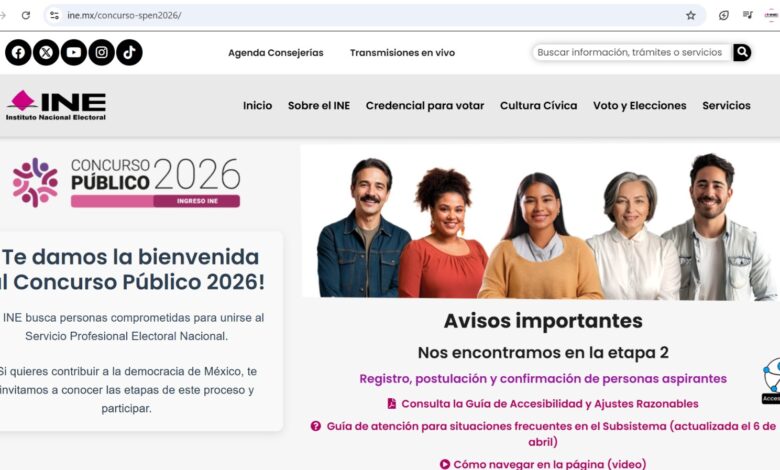Open the Cultura Cívica menu
The width and height of the screenshot is (780, 470).
point(539,105)
